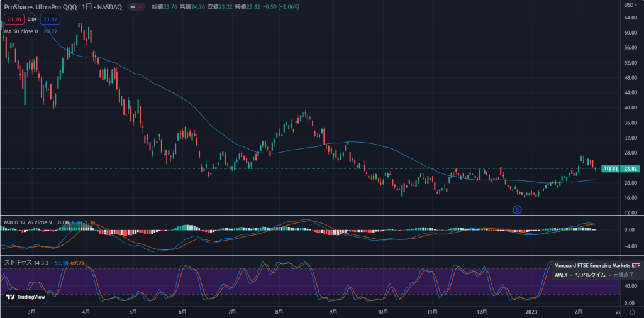Viewport: 644px width, 318px height.
Task: Click the red sell price 23.78 button
Action: (14, 19)
